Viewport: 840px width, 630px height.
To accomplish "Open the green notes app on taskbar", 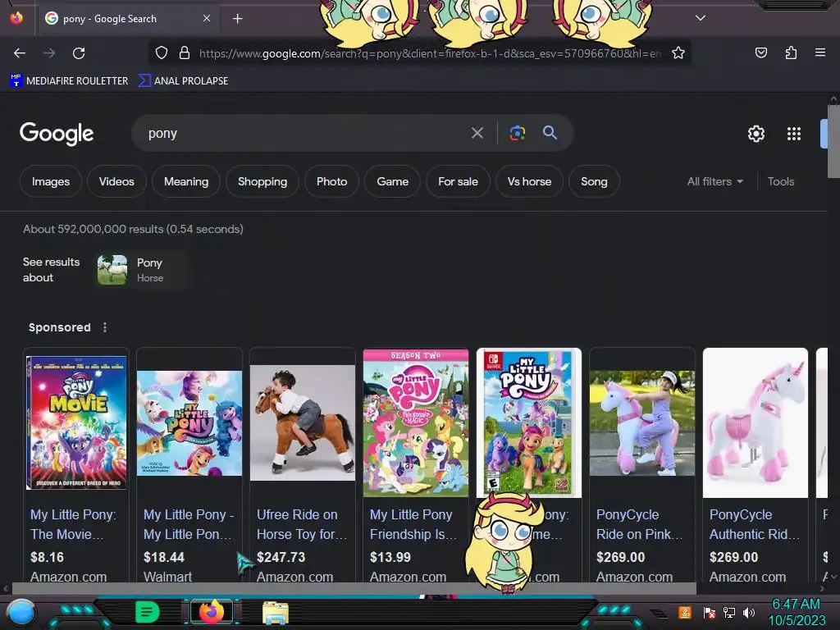I will click(x=147, y=612).
